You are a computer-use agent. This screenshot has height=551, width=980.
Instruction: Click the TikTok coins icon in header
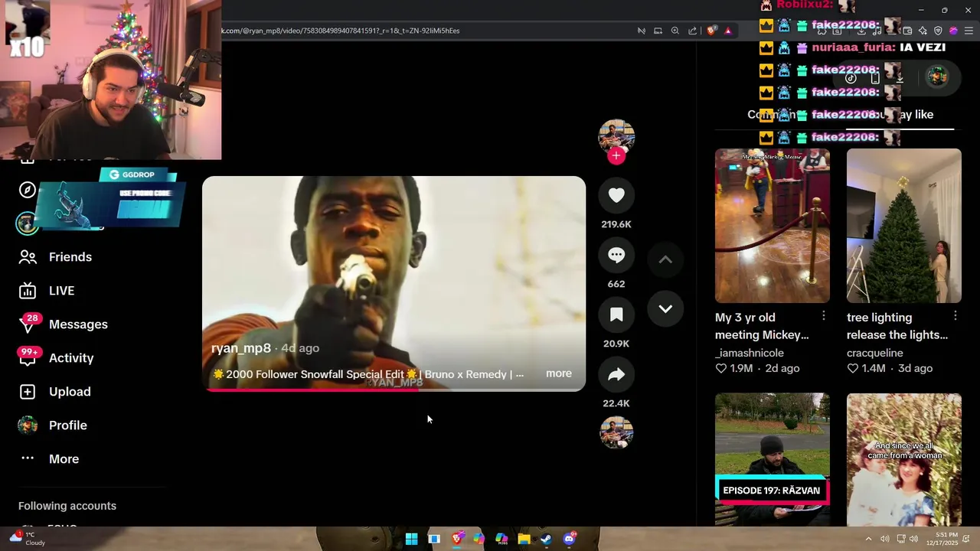[x=851, y=78]
